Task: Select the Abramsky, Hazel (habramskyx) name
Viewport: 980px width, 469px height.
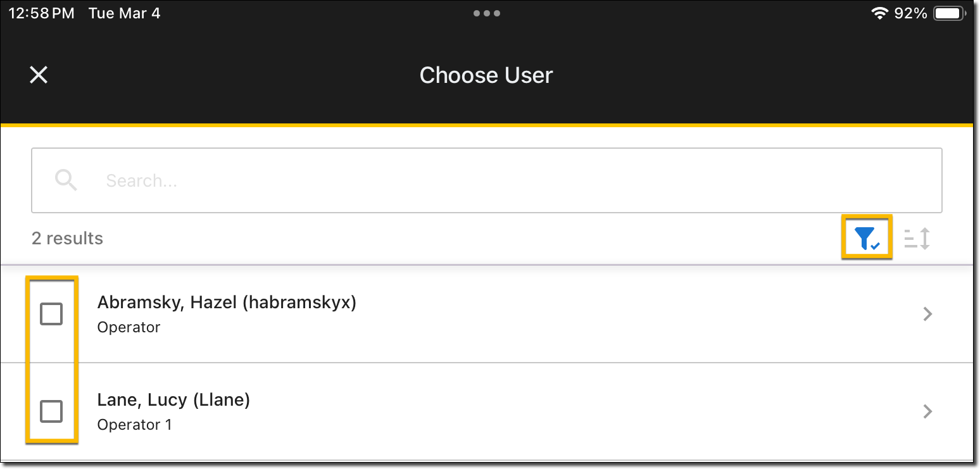Action: tap(227, 303)
